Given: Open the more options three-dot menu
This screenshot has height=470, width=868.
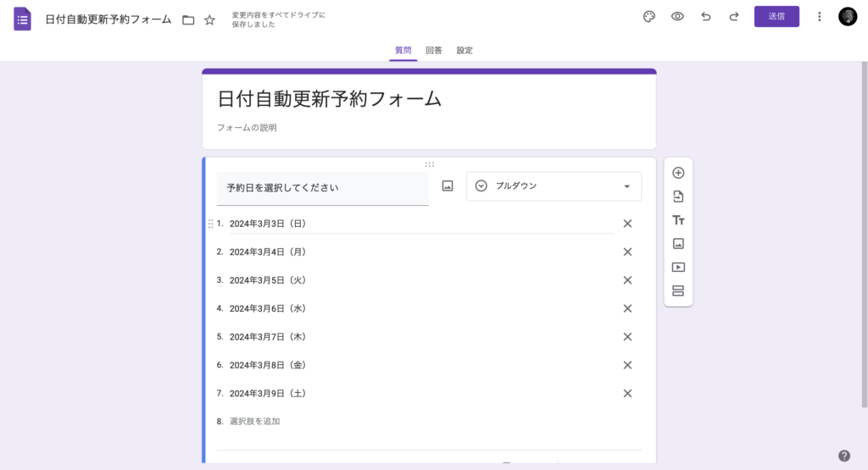Looking at the screenshot, I should tap(819, 17).
